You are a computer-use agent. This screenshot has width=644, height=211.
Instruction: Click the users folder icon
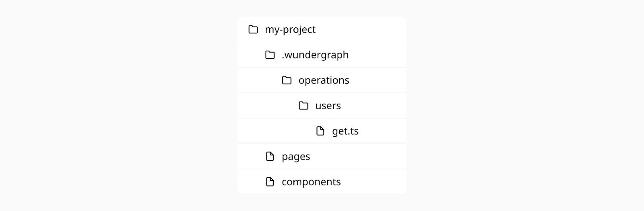click(x=303, y=105)
